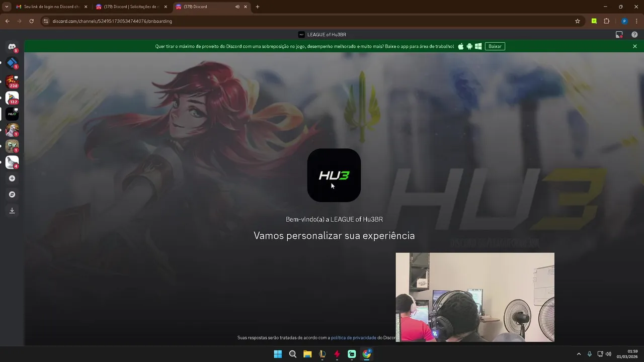Screen dimensions: 644x362
Task: Click the Android download icon in banner
Action: [x=469, y=46]
